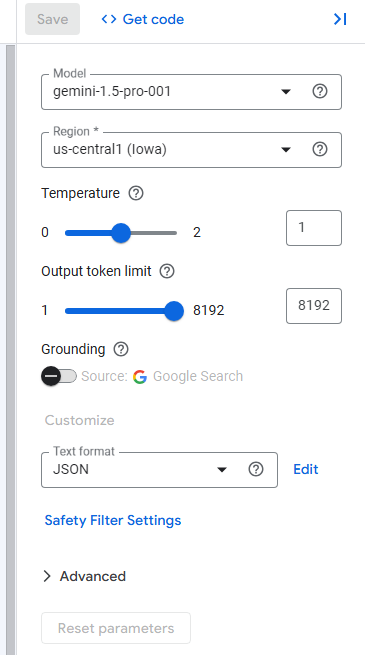Open the help icon beside the Model field
The width and height of the screenshot is (365, 655).
tap(320, 91)
